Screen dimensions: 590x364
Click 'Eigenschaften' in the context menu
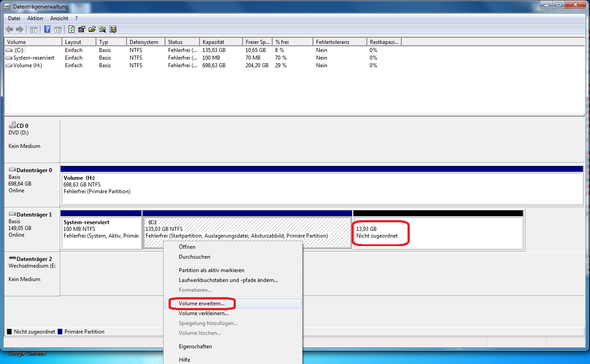[195, 347]
